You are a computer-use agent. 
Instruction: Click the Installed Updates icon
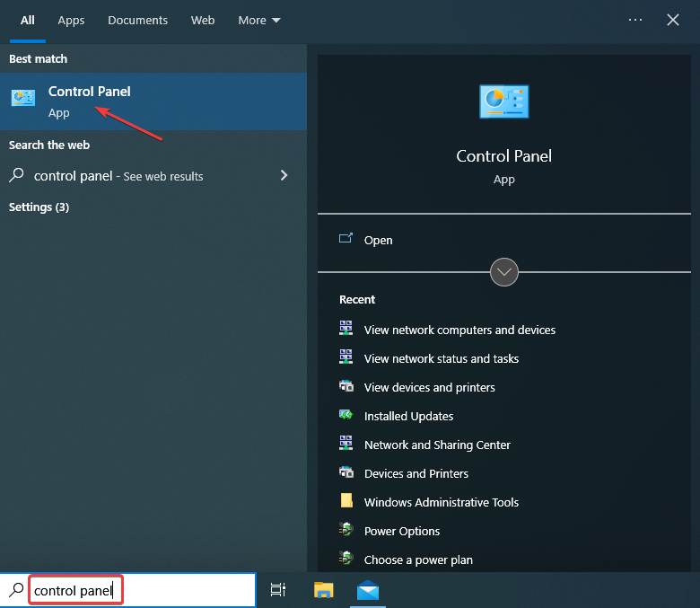346,415
